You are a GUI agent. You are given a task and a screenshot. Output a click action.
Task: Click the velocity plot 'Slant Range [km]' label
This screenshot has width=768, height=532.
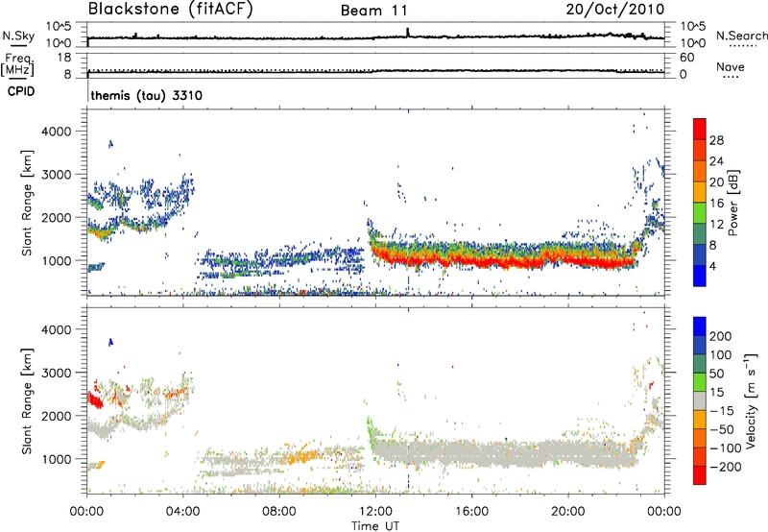tap(27, 401)
